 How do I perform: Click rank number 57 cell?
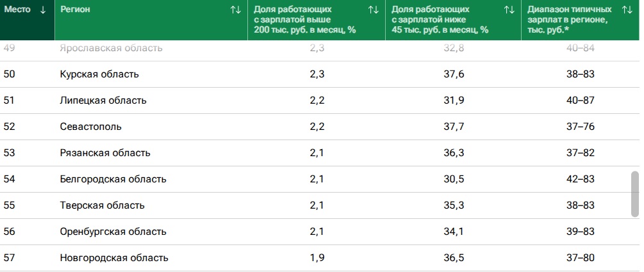point(10,258)
